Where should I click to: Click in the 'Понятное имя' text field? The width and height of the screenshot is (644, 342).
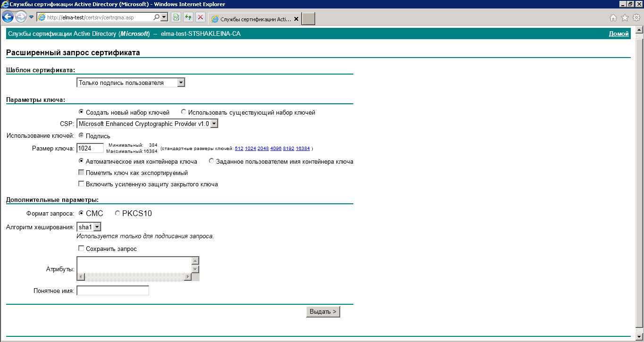click(x=113, y=291)
